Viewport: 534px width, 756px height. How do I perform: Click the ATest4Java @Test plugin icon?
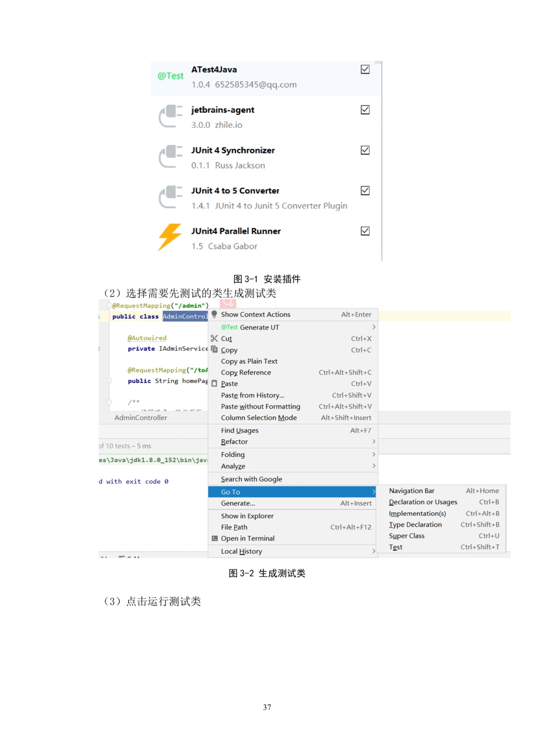[170, 76]
